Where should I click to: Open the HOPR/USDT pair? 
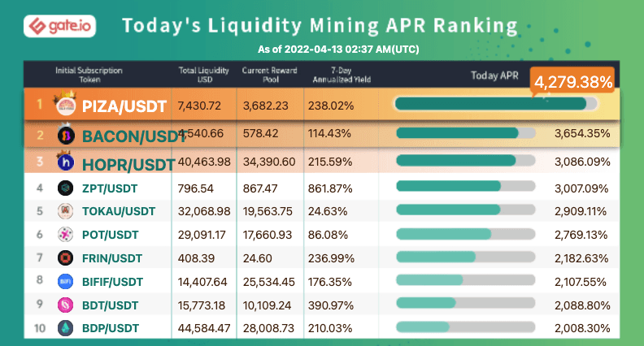pyautogui.click(x=128, y=165)
